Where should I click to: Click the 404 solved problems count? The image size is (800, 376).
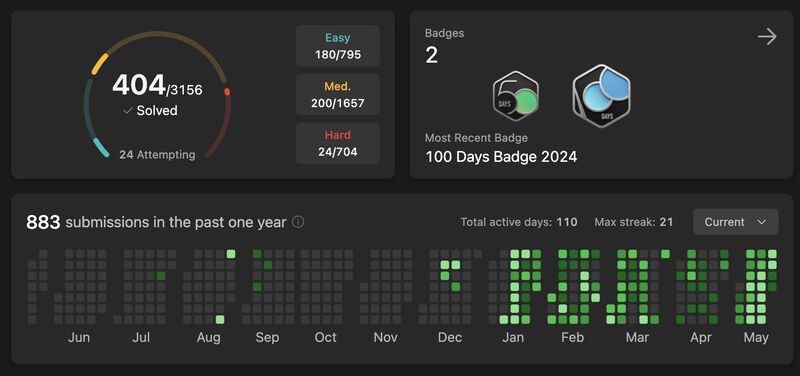[x=139, y=85]
